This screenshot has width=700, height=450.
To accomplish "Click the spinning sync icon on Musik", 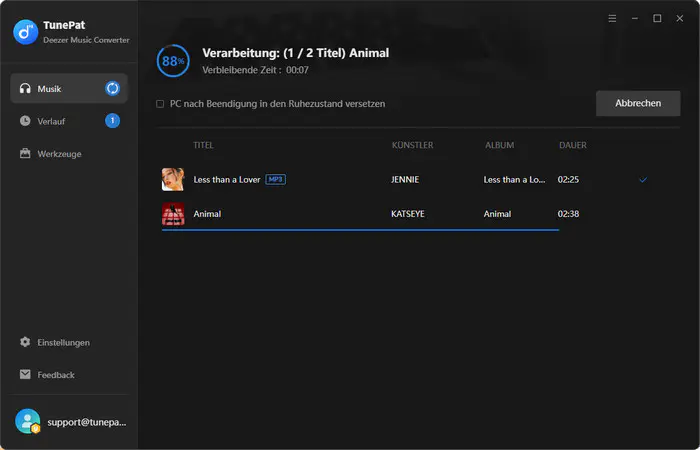I will point(112,88).
